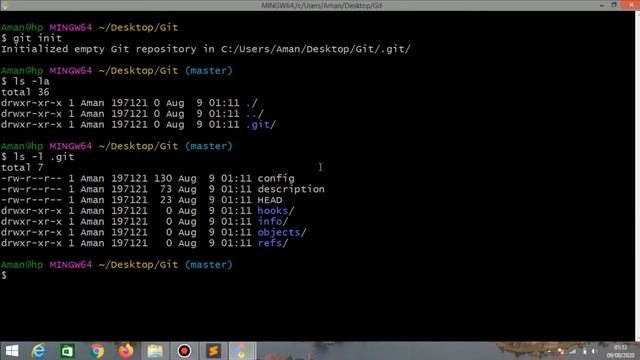Open Sublime Text from the taskbar

pyautogui.click(x=213, y=351)
